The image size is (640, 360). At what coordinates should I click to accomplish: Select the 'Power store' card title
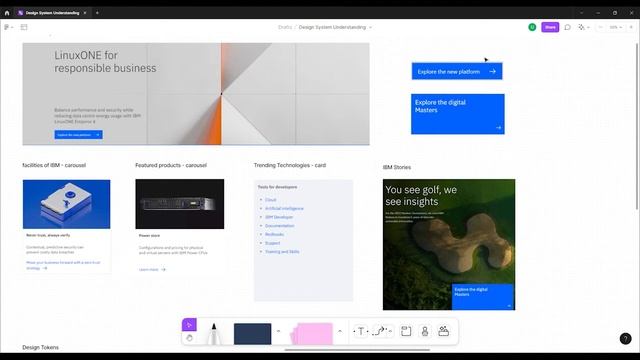pyautogui.click(x=149, y=236)
